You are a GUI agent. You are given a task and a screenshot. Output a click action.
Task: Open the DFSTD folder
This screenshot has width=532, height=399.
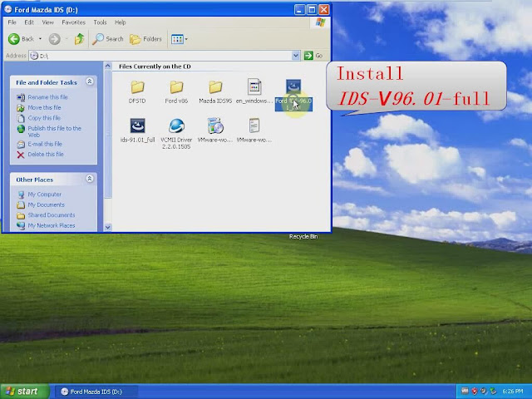(x=137, y=87)
